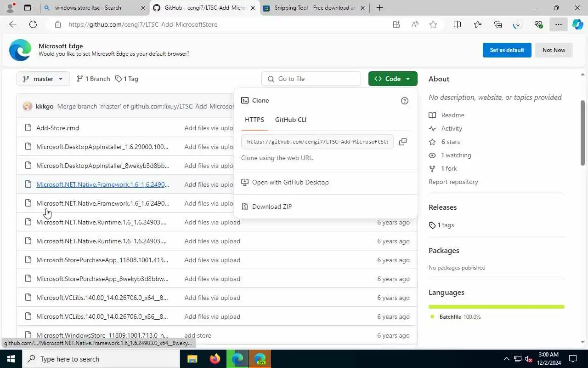Click Set as default button
The width and height of the screenshot is (588, 368).
click(507, 50)
